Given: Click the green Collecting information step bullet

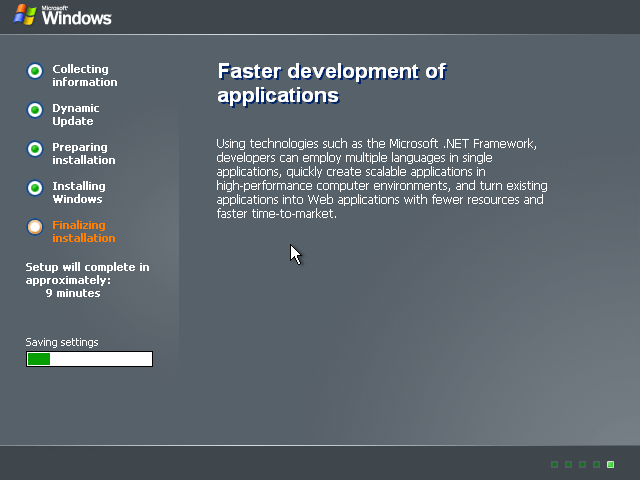Looking at the screenshot, I should 35,71.
